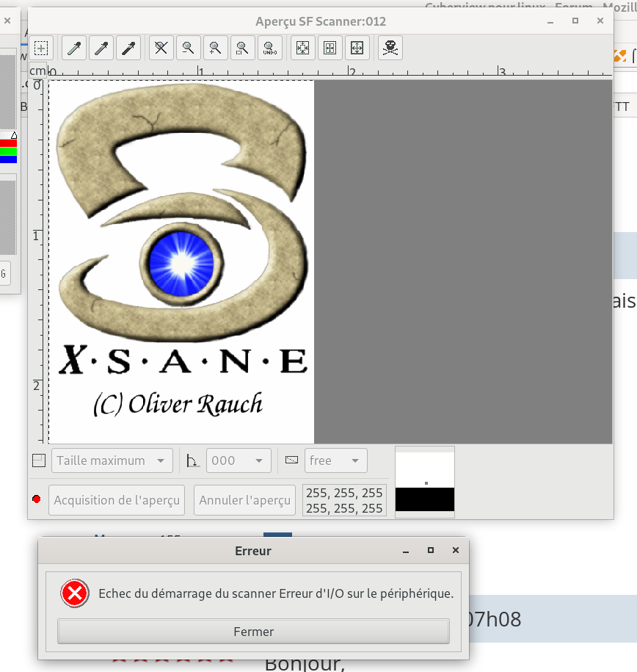This screenshot has height=672, width=637.
Task: Click the red histogram bar in left window
Action: [x=8, y=143]
